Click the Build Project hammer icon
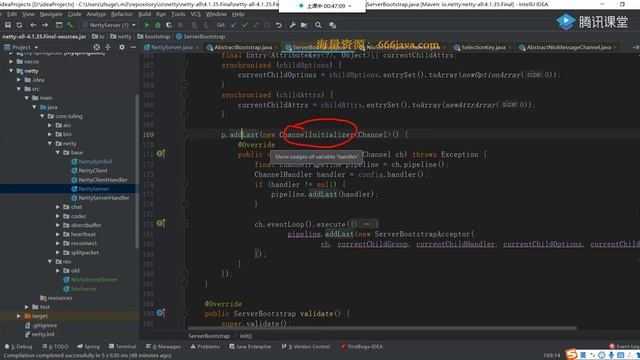 click(70, 25)
